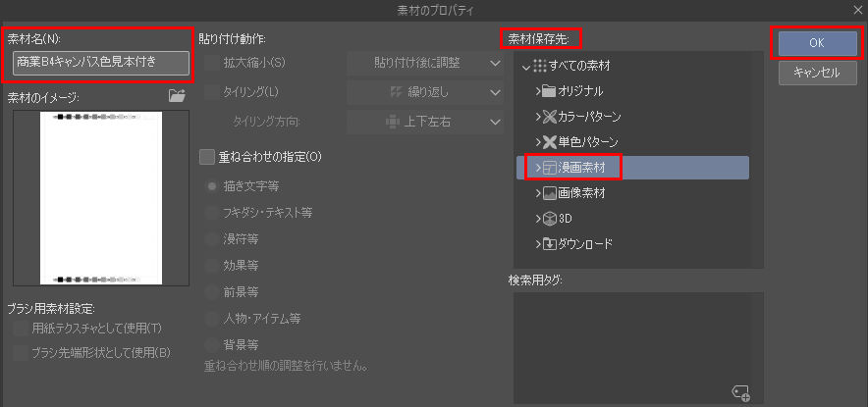Click the キャンセル button
Image resolution: width=868 pixels, height=407 pixels.
point(818,73)
